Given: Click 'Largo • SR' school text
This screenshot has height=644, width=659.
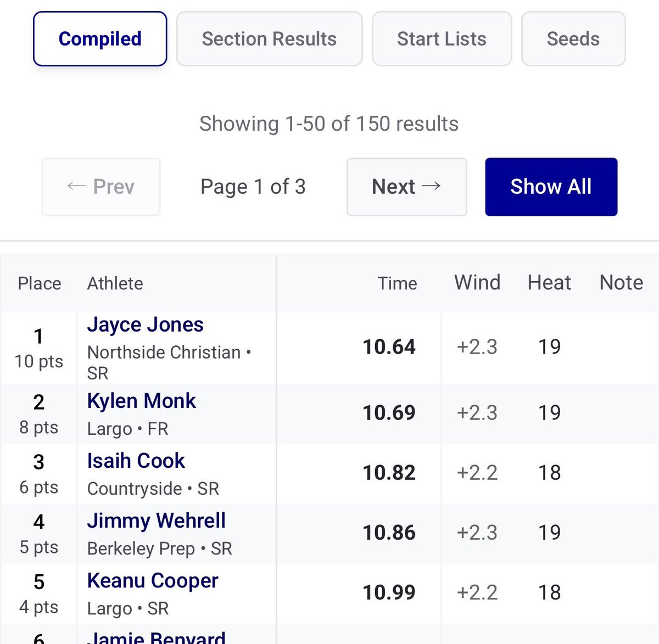Looking at the screenshot, I should click(128, 608).
